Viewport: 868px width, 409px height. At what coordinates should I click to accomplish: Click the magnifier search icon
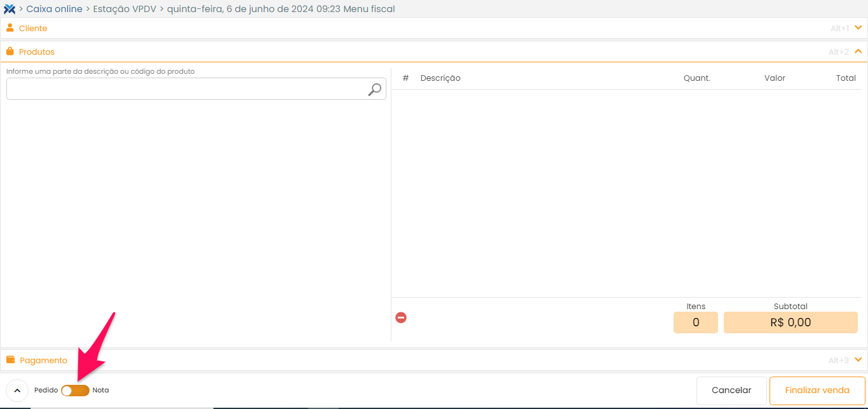(x=375, y=90)
